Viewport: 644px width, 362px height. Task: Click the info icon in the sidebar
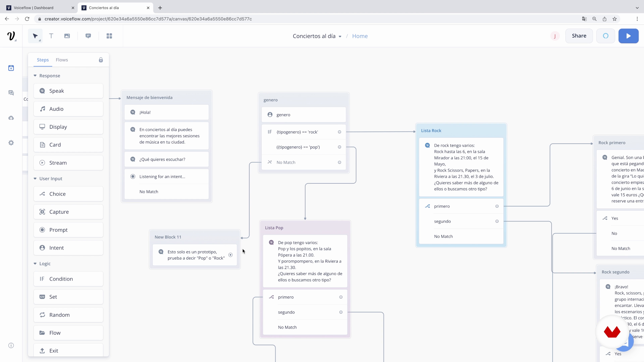tap(11, 346)
